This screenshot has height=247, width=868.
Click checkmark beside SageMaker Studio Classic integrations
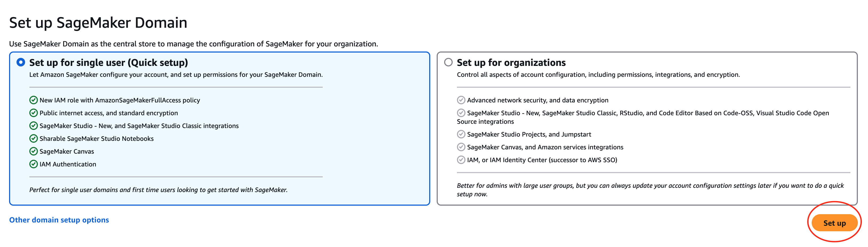click(33, 126)
